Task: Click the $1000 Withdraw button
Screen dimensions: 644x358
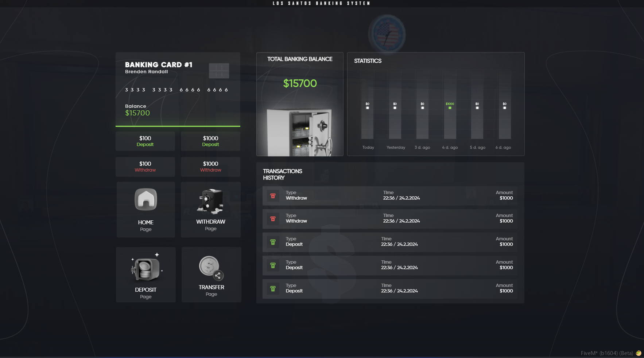Action: point(210,167)
